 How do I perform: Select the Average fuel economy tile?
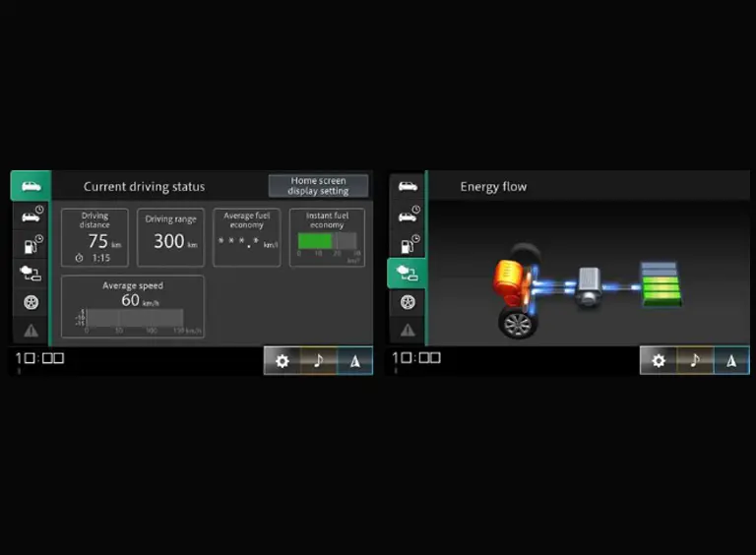point(246,237)
